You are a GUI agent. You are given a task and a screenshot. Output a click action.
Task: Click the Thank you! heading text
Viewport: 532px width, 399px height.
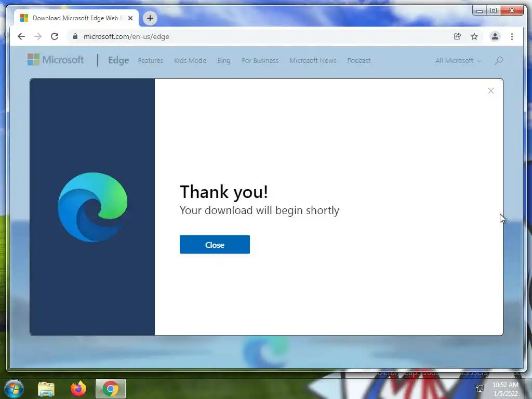click(224, 191)
